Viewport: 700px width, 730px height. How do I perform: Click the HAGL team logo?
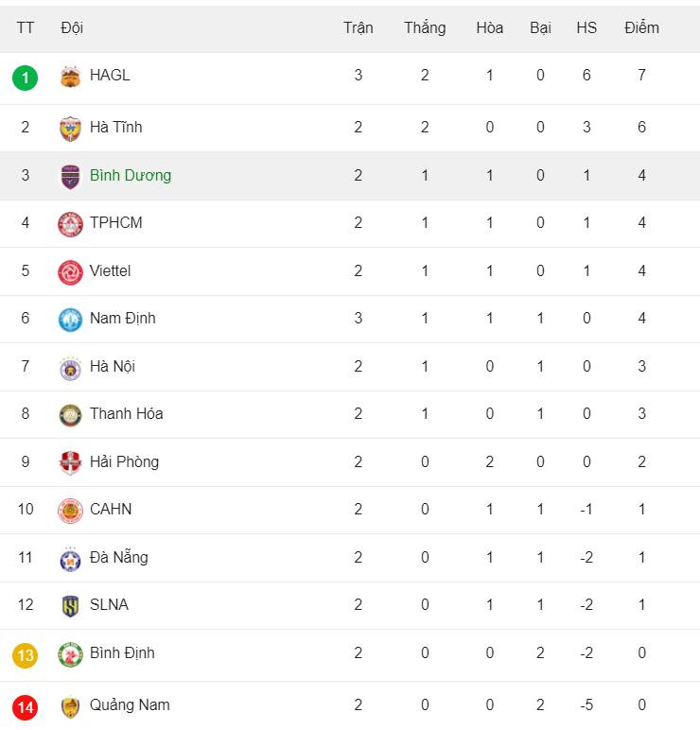coord(70,77)
